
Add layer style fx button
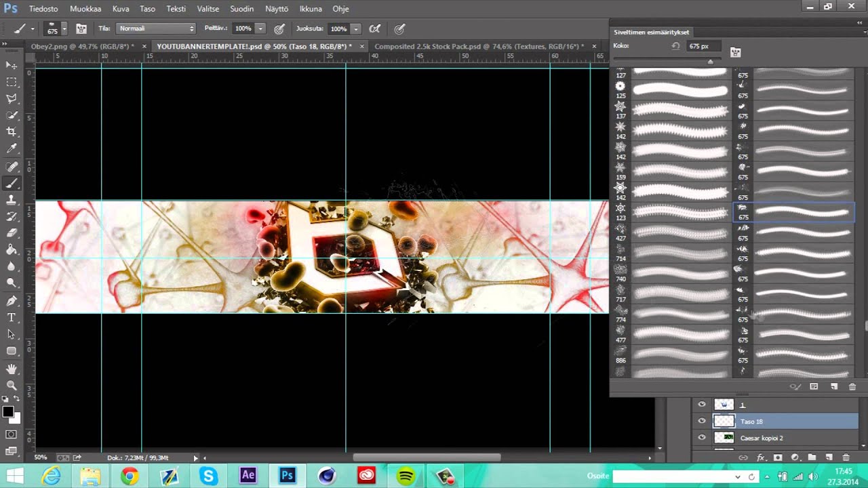(760, 457)
